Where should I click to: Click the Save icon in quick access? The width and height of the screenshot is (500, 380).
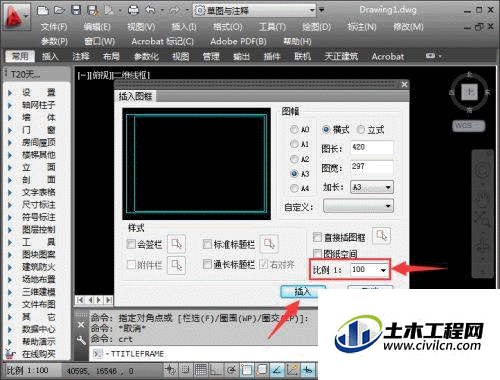click(76, 10)
